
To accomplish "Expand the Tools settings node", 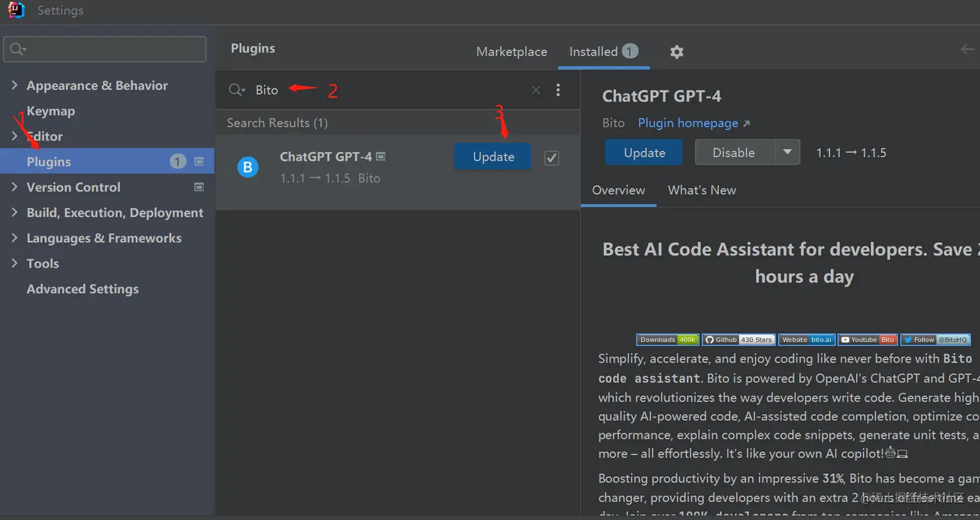I will click(x=14, y=263).
